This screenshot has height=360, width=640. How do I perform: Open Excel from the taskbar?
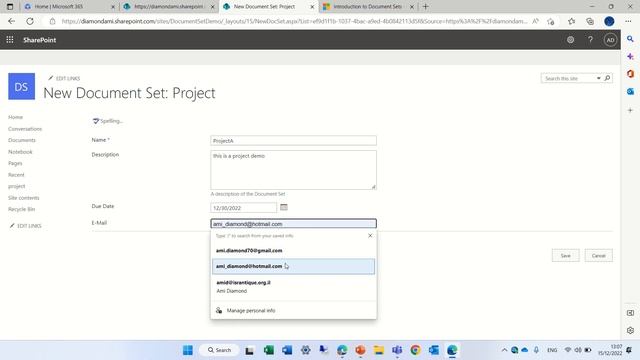coord(269,350)
